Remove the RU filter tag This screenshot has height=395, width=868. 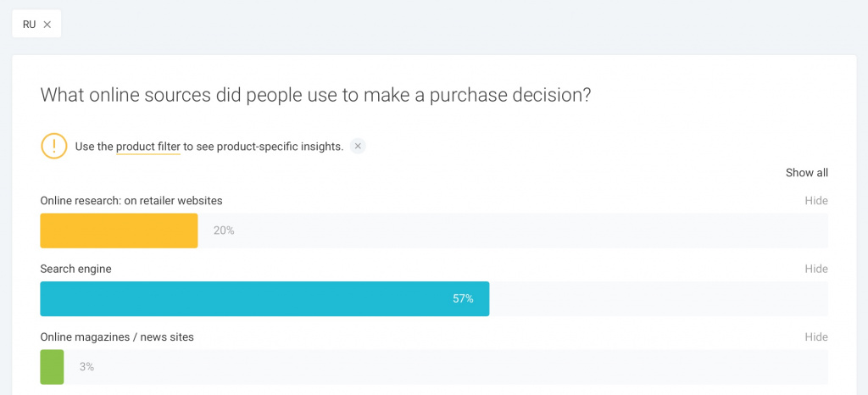pyautogui.click(x=47, y=25)
